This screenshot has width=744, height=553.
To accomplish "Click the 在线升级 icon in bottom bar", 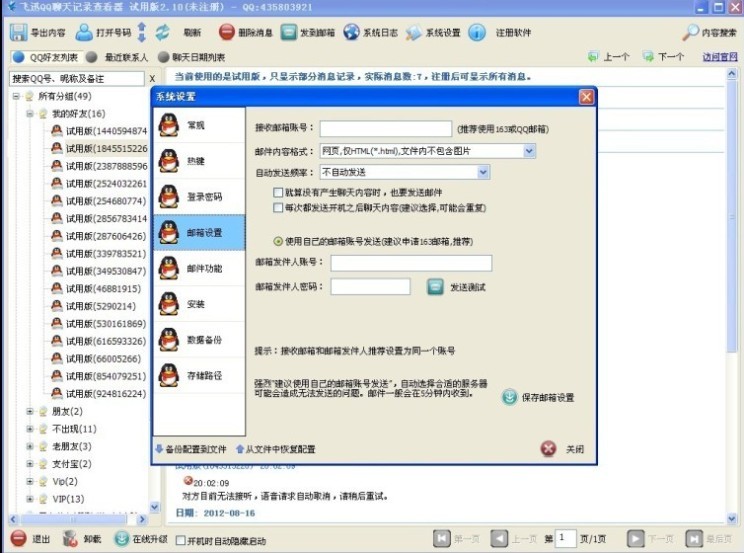I will (x=121, y=539).
